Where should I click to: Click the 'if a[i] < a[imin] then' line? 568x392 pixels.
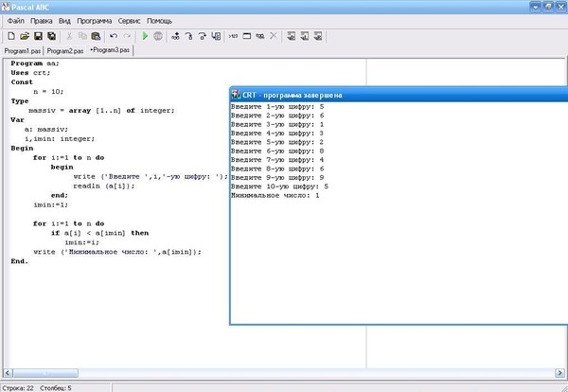(99, 233)
